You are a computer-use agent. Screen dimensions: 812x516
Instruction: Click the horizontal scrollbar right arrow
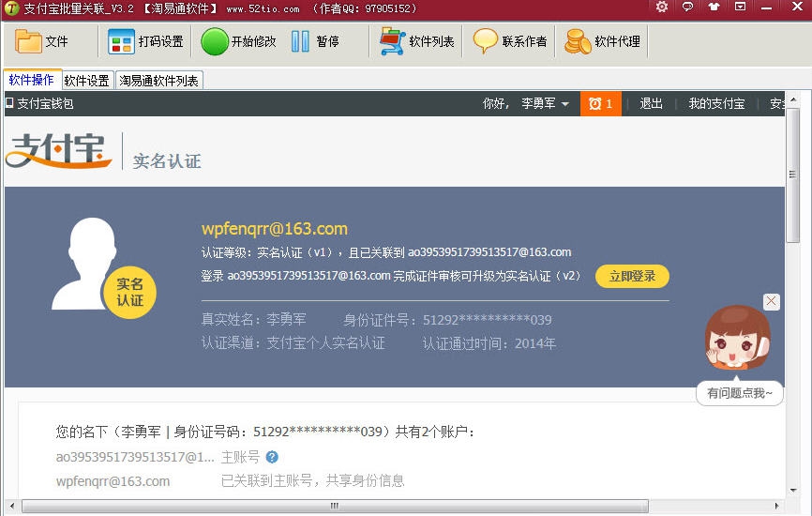pos(776,506)
